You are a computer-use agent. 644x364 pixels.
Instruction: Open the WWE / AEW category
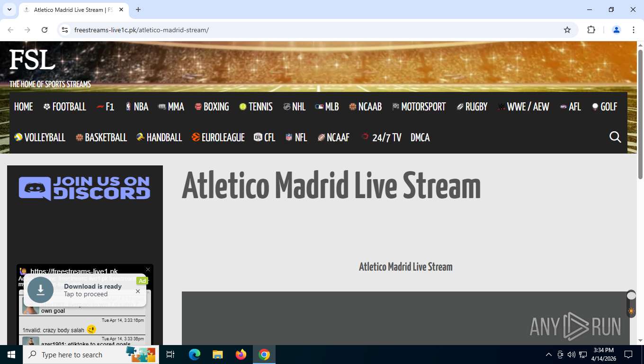pyautogui.click(x=523, y=107)
